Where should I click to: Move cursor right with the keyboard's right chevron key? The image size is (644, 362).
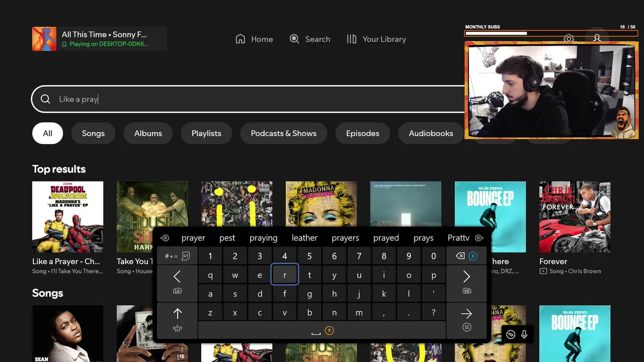(466, 283)
